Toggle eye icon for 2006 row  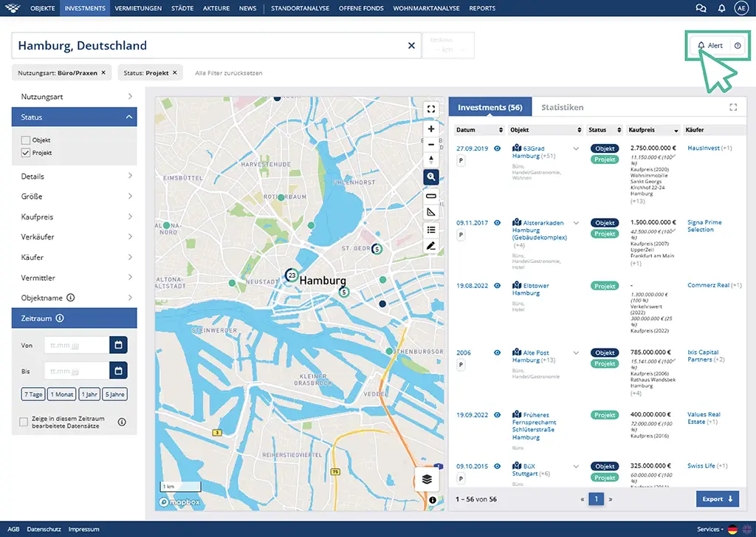tap(497, 352)
